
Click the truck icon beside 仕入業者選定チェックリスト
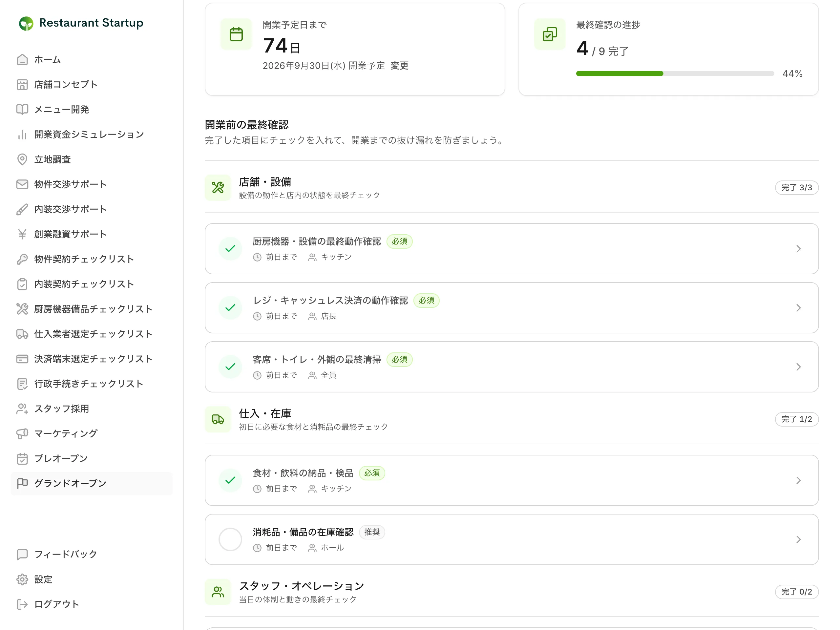click(22, 334)
